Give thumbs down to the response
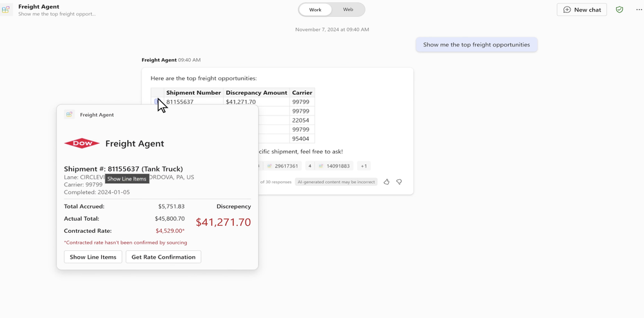 pyautogui.click(x=399, y=182)
